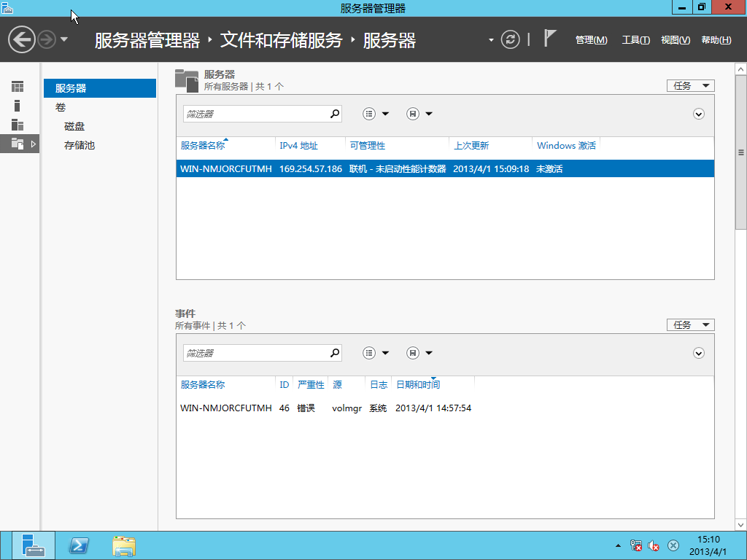Open Server Manager taskbar icon
747x560 pixels.
34,545
